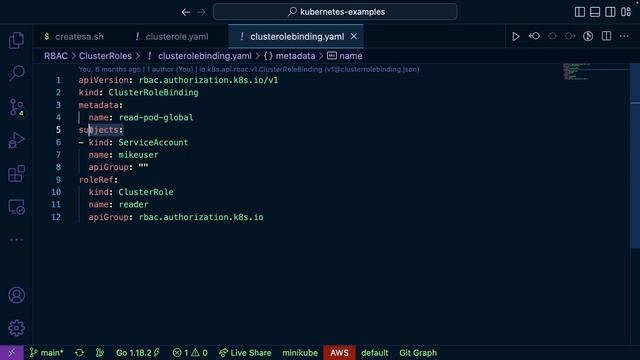Click the roleRef key on line 9
Viewport: 640px width, 360px height.
[96, 180]
